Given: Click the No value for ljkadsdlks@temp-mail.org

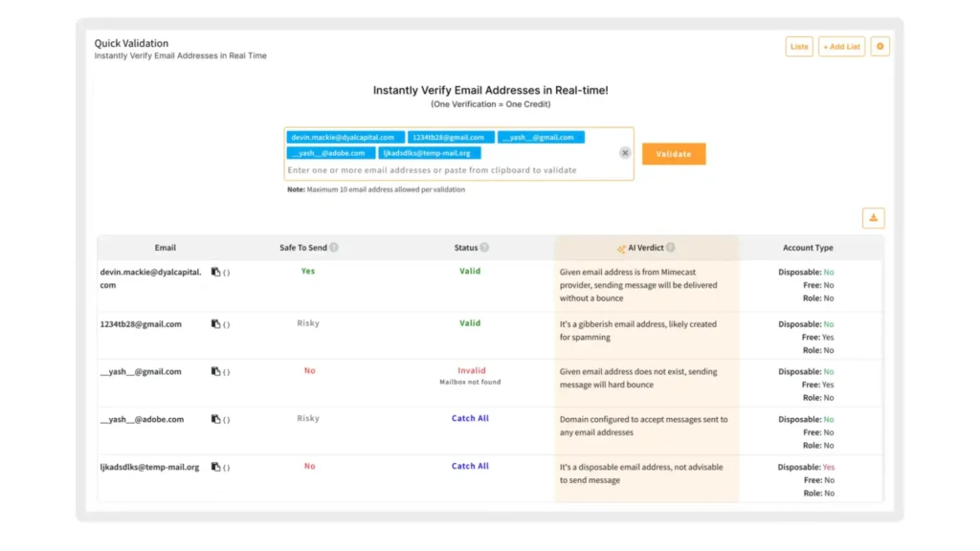Looking at the screenshot, I should click(x=309, y=466).
